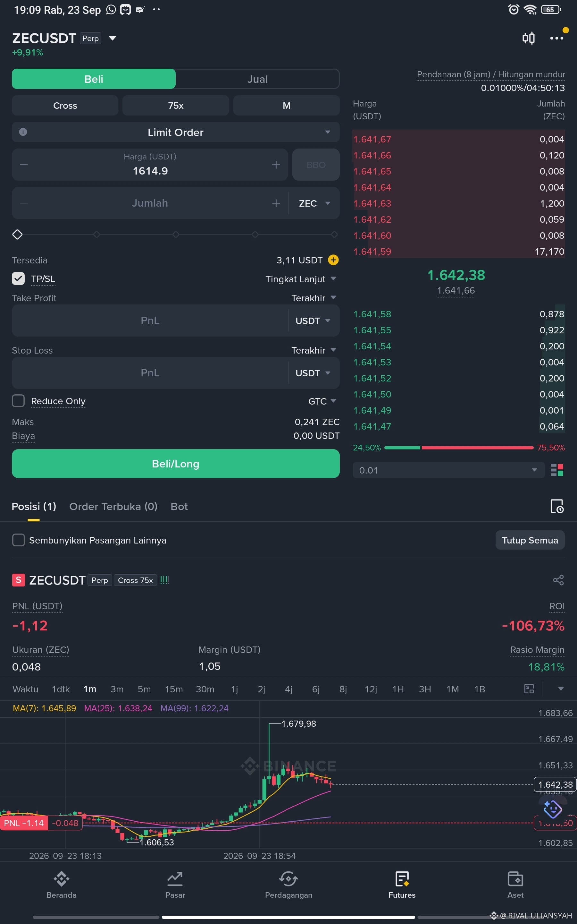Open the 0.01 price precision dropdown
This screenshot has width=577, height=924.
coord(448,470)
